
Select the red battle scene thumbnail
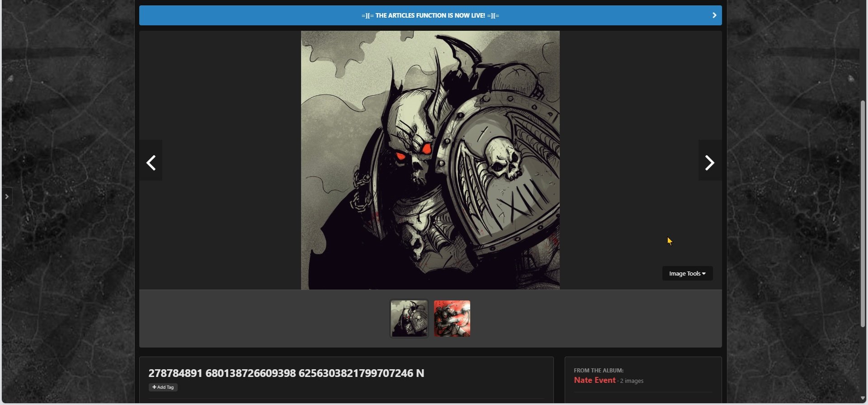click(x=452, y=319)
